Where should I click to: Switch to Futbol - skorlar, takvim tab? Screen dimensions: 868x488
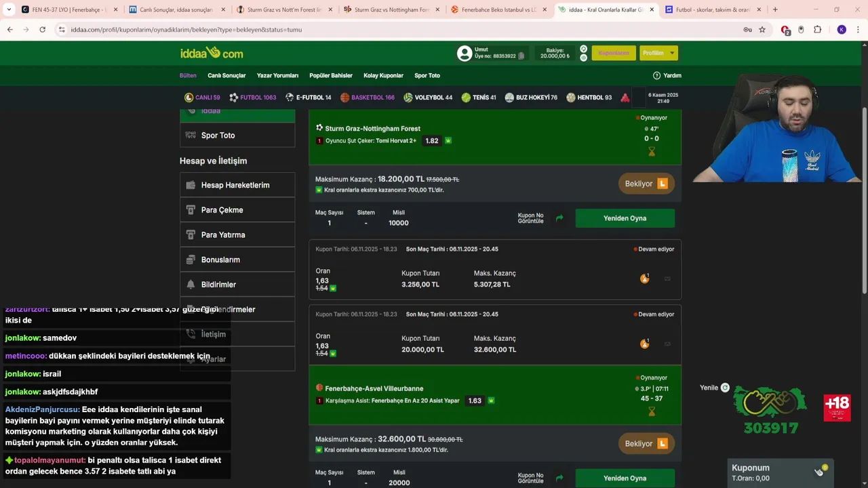(713, 9)
